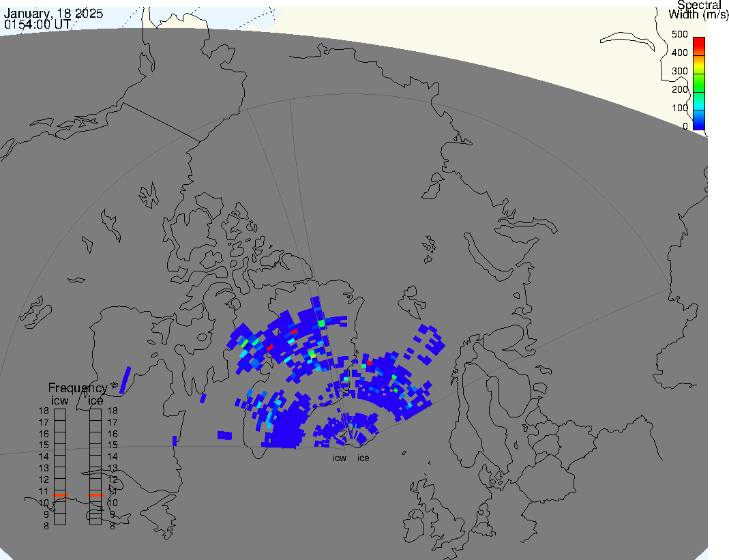Click the orange marker on icw frequency bar

click(x=60, y=495)
